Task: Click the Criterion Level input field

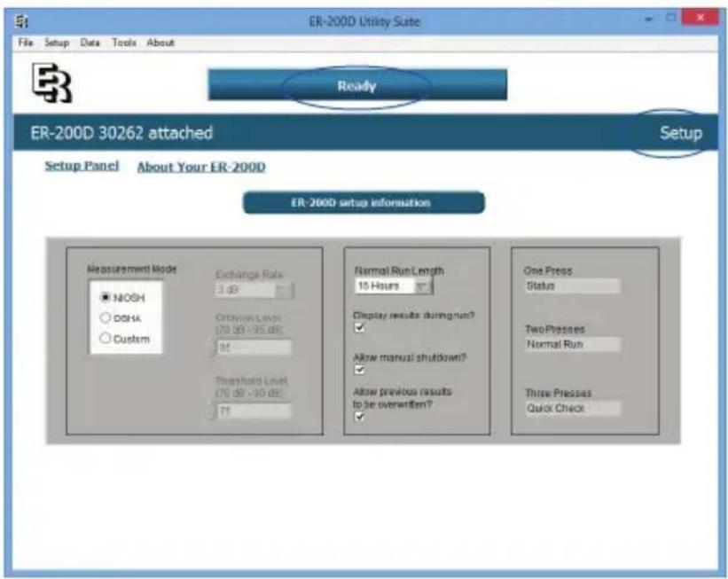Action: (x=254, y=348)
